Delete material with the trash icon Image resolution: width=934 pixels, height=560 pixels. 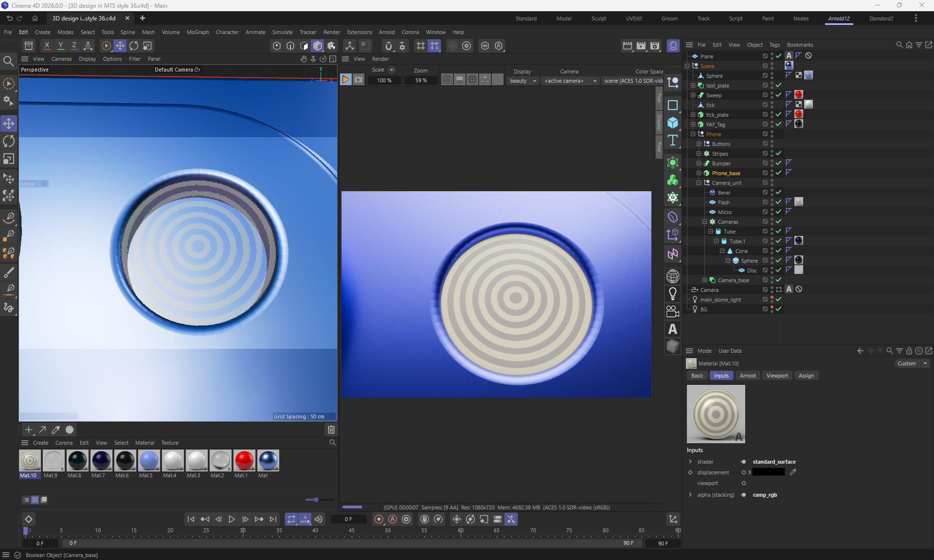click(331, 430)
